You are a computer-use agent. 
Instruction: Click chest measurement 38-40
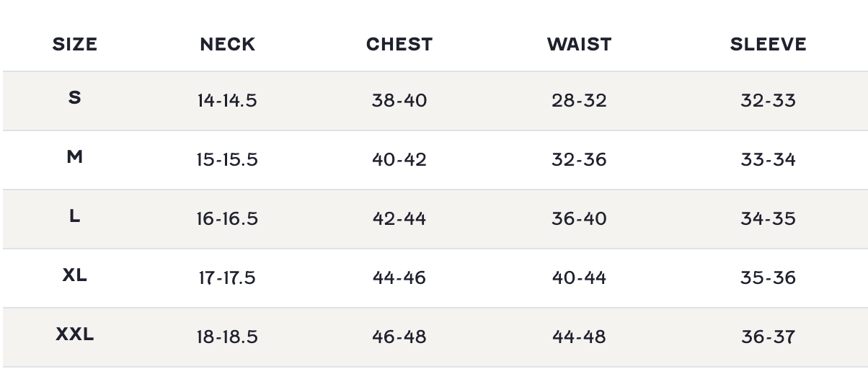pyautogui.click(x=399, y=100)
